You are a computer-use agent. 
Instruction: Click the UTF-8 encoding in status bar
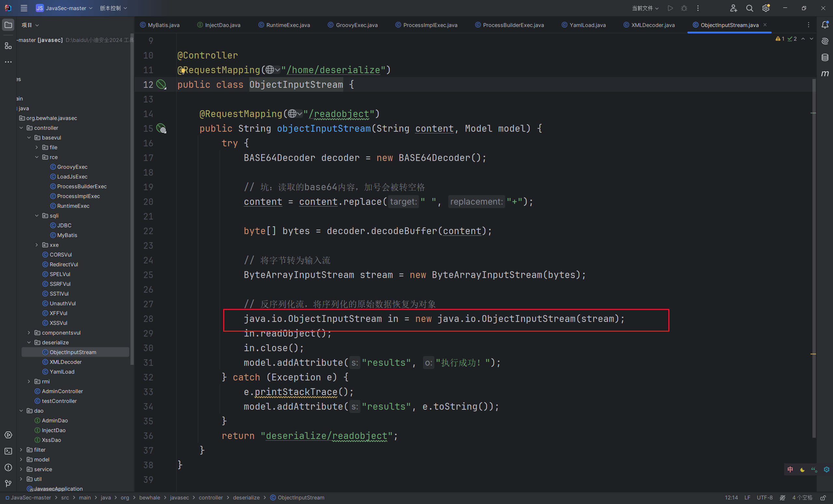coord(764,497)
